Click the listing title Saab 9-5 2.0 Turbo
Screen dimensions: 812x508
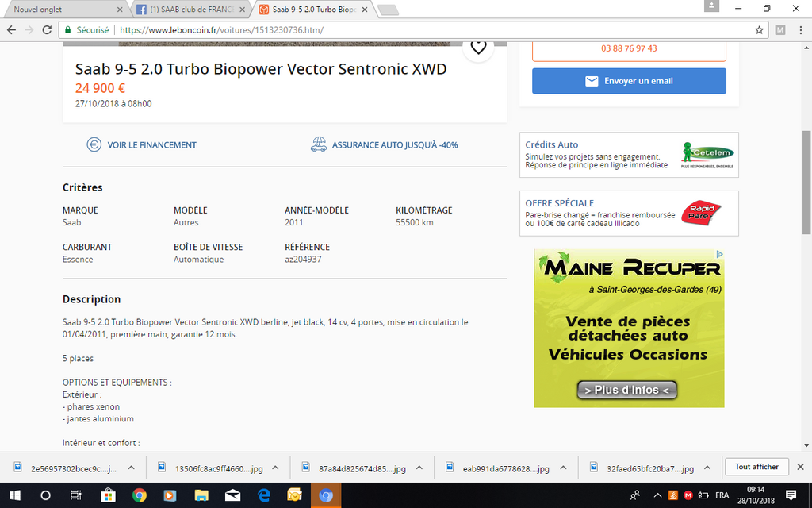coord(261,69)
